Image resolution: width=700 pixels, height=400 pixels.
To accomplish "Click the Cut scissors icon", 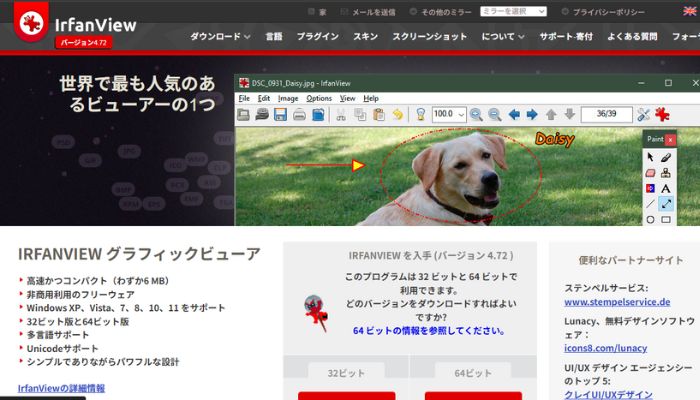I will [341, 115].
